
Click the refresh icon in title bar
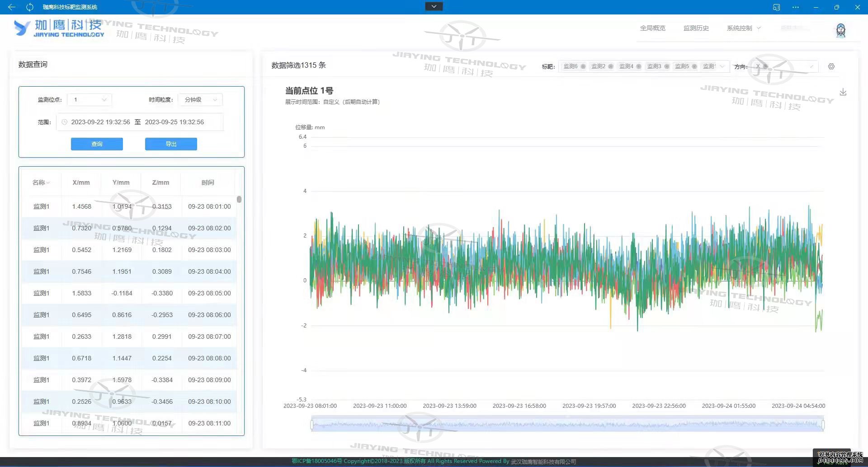[30, 7]
